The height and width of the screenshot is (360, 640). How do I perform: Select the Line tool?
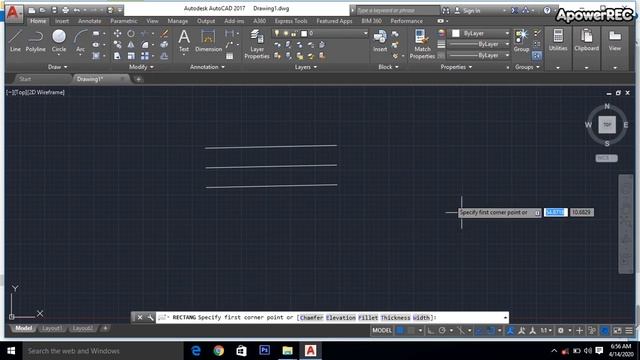15,41
